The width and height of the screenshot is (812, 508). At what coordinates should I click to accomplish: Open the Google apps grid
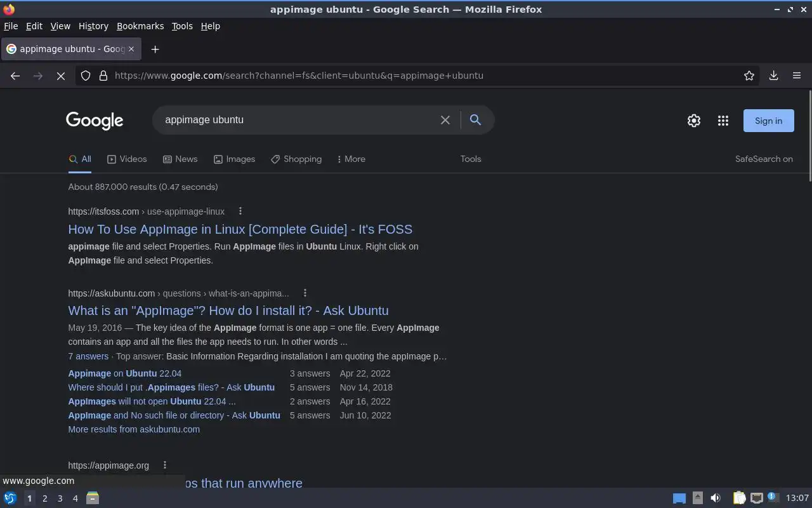click(x=723, y=121)
